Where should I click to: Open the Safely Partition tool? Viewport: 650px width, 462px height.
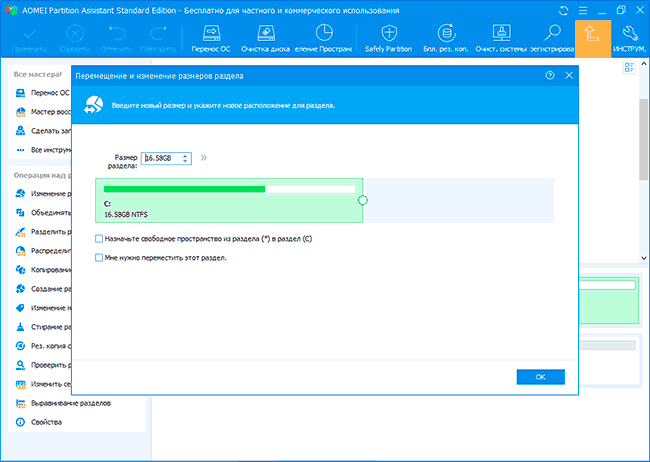pos(388,38)
